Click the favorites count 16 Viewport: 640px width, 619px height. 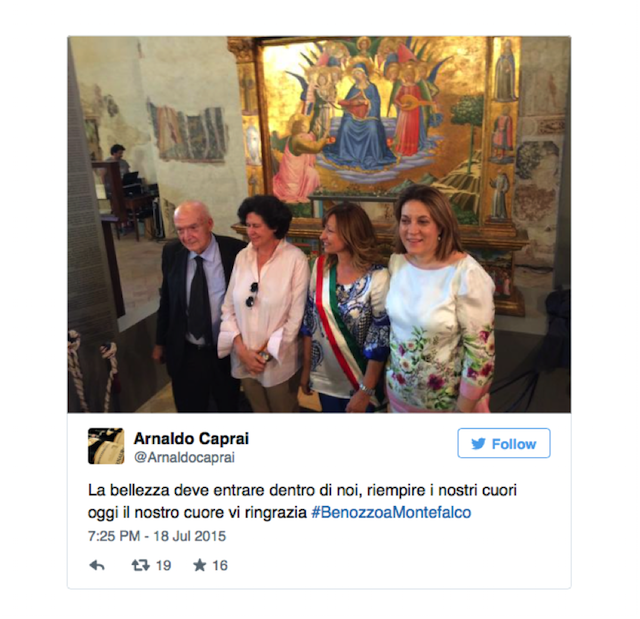(220, 566)
